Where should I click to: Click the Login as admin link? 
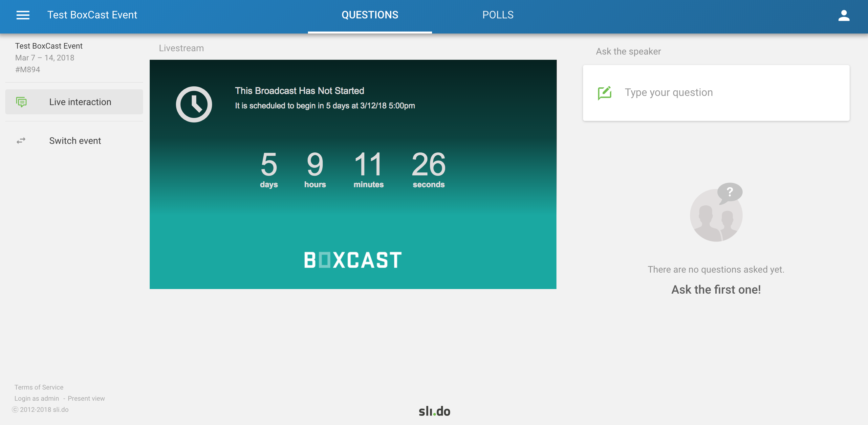click(36, 398)
